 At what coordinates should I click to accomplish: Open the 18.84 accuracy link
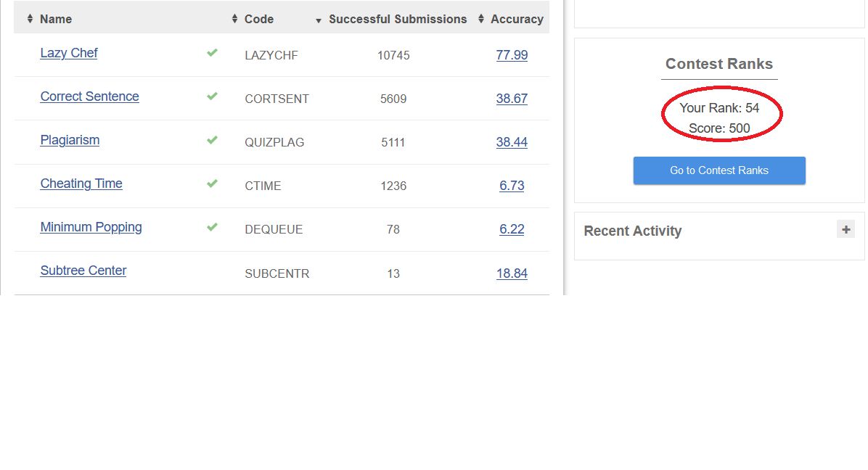tap(512, 273)
